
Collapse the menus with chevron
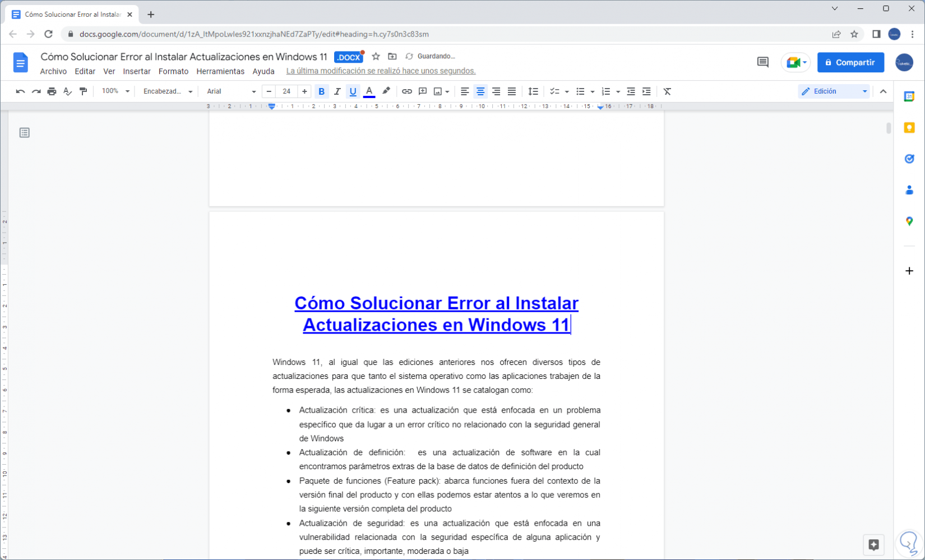coord(883,91)
